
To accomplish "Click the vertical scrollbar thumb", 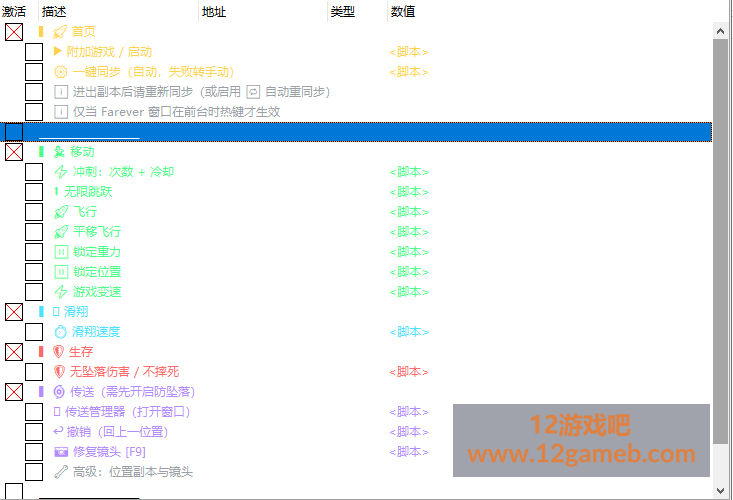I will [720, 242].
